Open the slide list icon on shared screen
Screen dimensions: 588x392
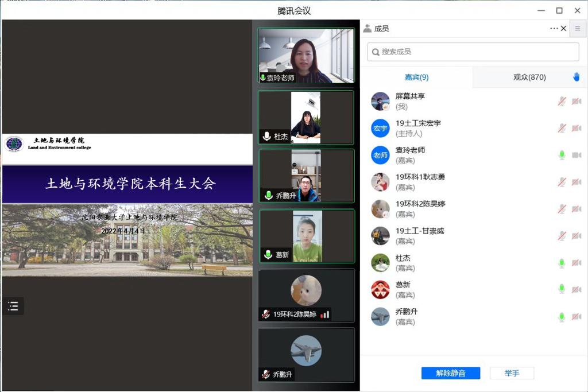pyautogui.click(x=13, y=306)
